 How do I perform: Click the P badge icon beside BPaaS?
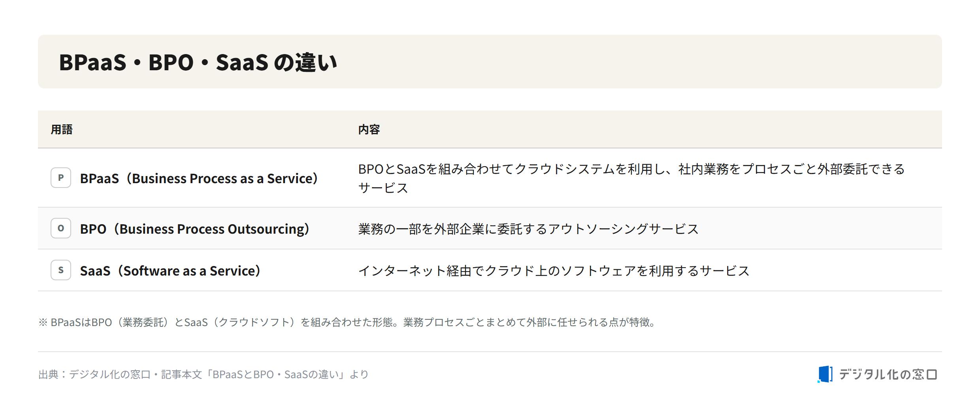click(61, 178)
